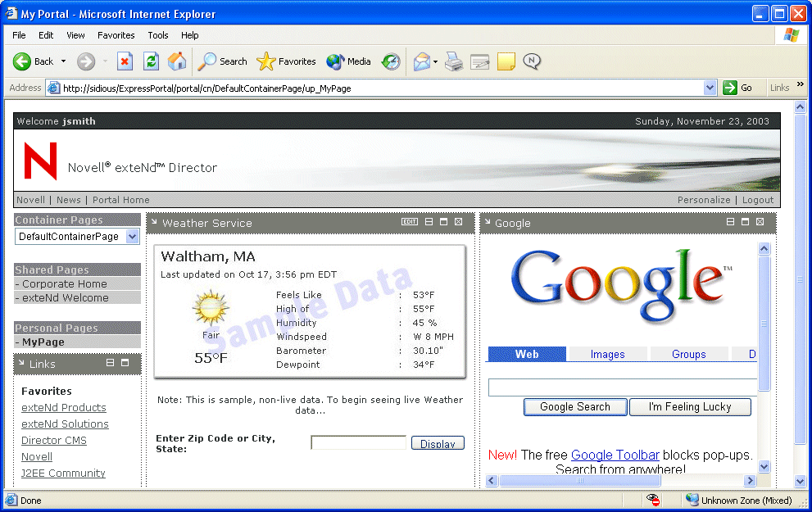The height and width of the screenshot is (512, 812).
Task: Stop page loading with the red X icon
Action: click(125, 61)
